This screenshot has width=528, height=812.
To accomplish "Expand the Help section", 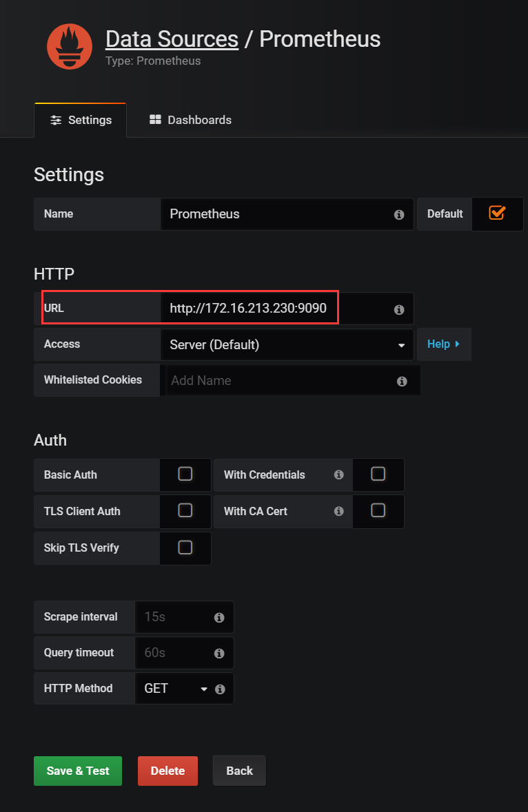I will pos(443,344).
